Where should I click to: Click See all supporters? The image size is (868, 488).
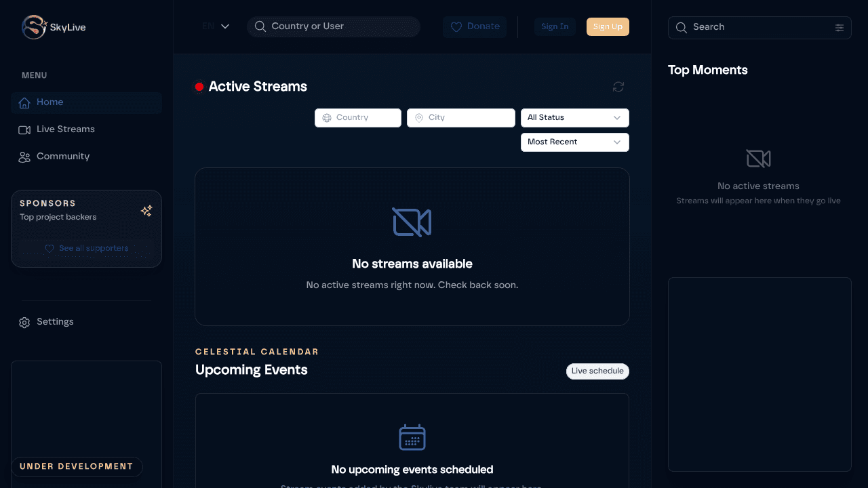click(86, 249)
